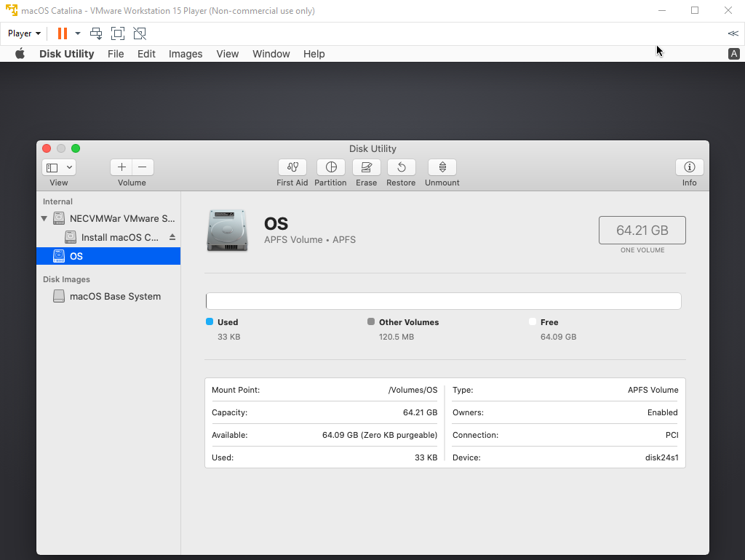This screenshot has width=745, height=560.
Task: Eject the Install macOS volume
Action: 172,237
